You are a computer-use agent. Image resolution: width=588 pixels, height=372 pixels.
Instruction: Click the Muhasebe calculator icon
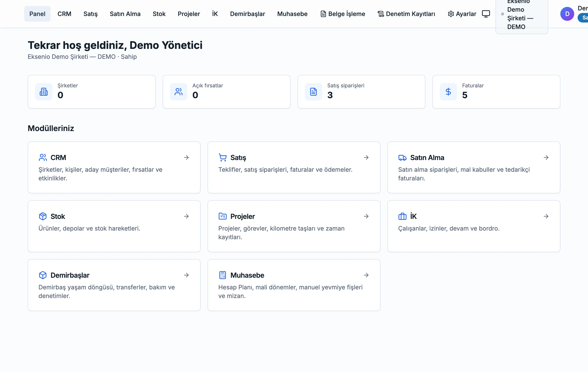(222, 275)
